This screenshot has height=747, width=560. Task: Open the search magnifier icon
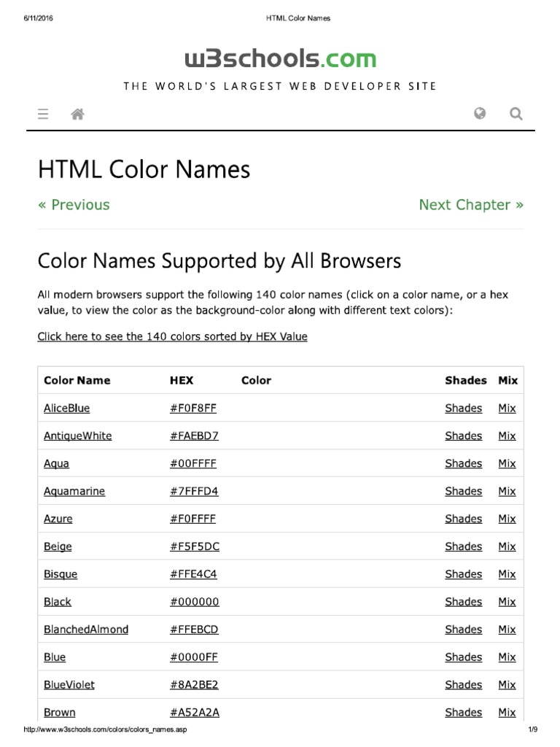tap(516, 114)
